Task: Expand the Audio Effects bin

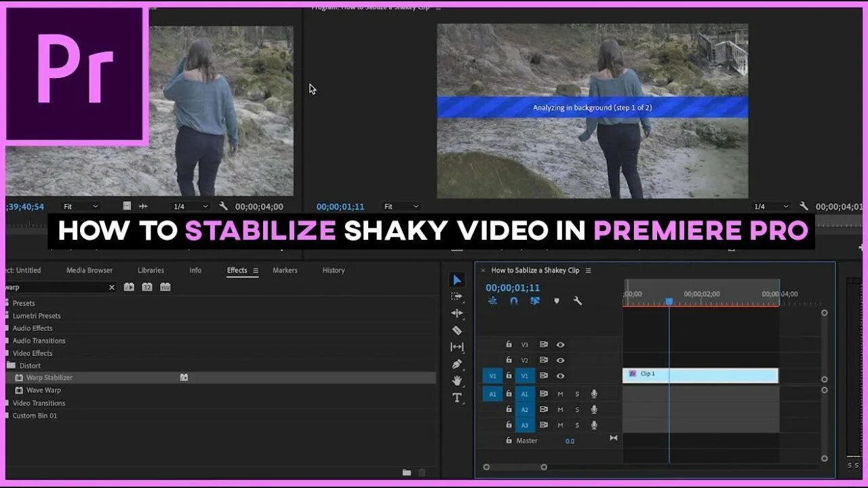Action: coord(8,328)
